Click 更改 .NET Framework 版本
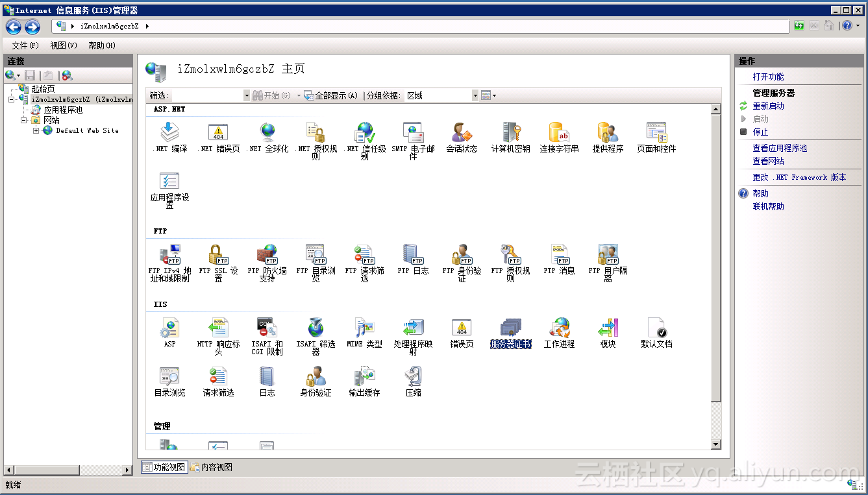 [799, 177]
